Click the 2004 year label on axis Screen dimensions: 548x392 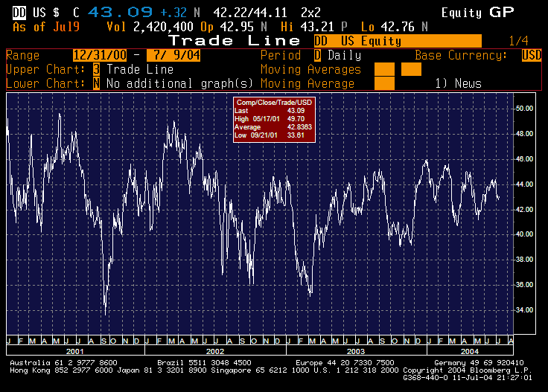point(469,350)
